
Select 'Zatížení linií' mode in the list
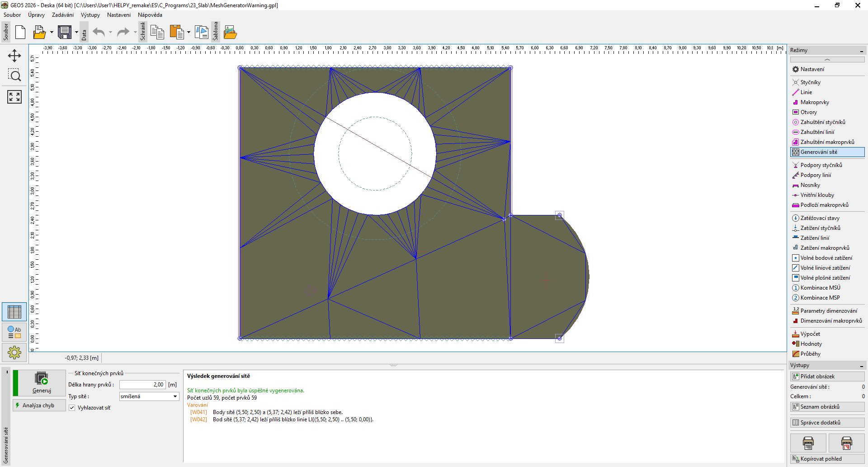point(815,238)
